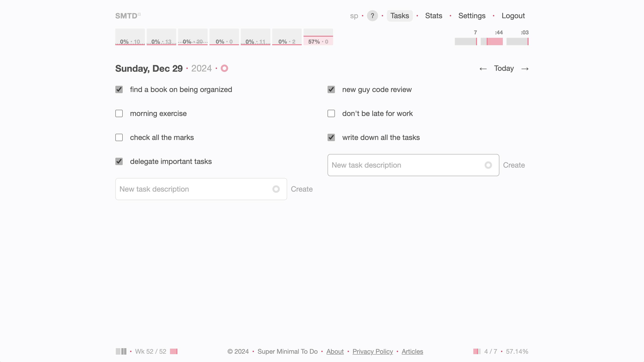Click priority circle in left new task field

pyautogui.click(x=276, y=189)
